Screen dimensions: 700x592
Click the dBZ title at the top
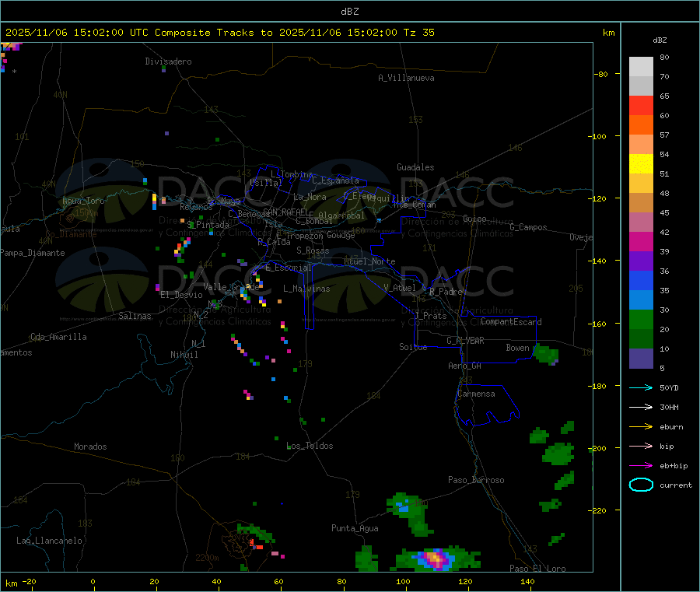(x=349, y=11)
